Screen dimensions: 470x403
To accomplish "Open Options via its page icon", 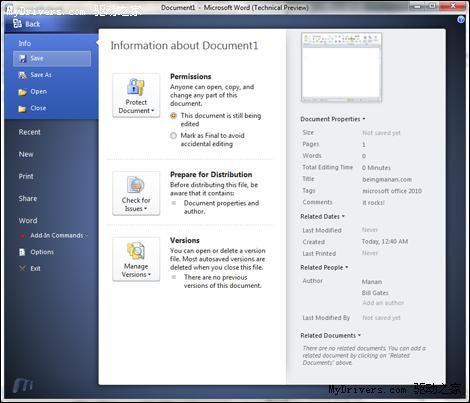I will pyautogui.click(x=22, y=252).
